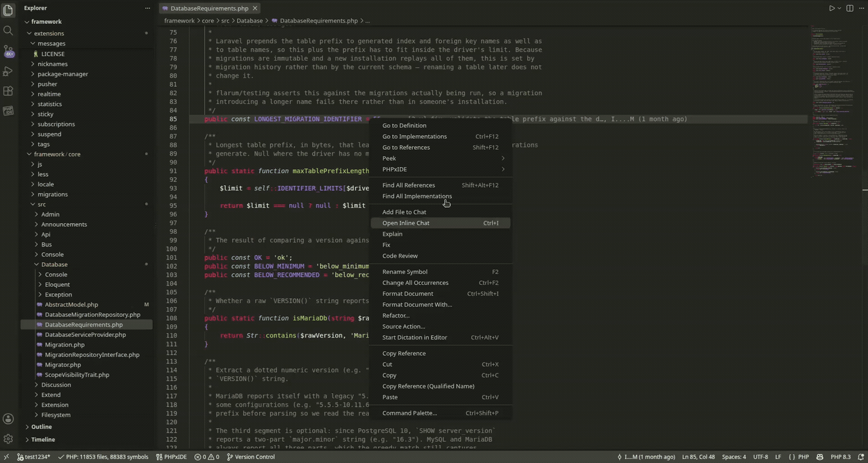This screenshot has width=868, height=463.
Task: Open the Manage gear icon
Action: [x=8, y=439]
